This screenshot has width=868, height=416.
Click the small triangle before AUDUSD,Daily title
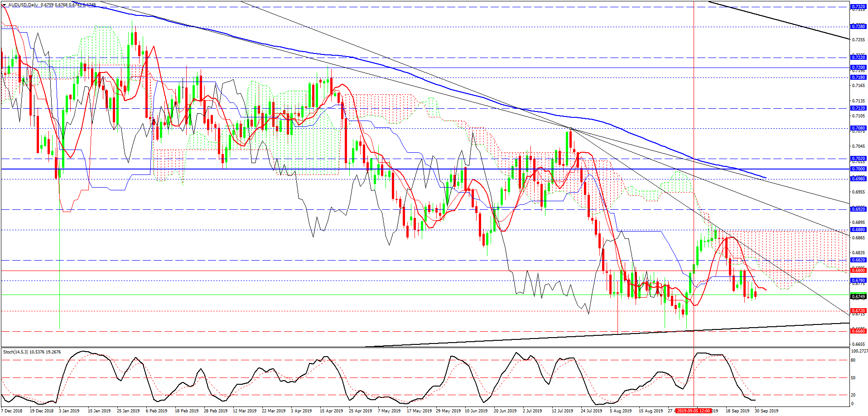point(4,5)
